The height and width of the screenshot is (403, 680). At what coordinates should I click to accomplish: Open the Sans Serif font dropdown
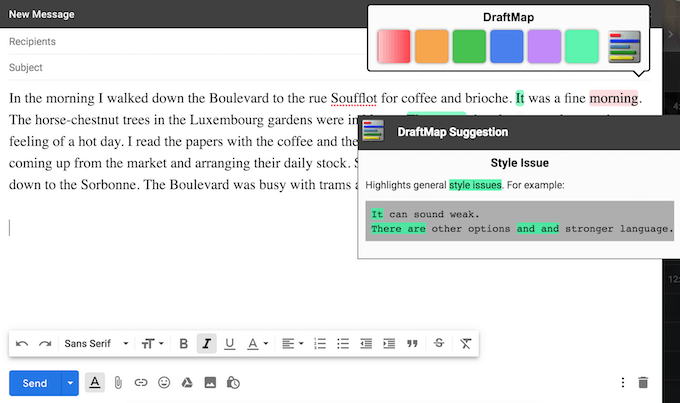click(96, 344)
